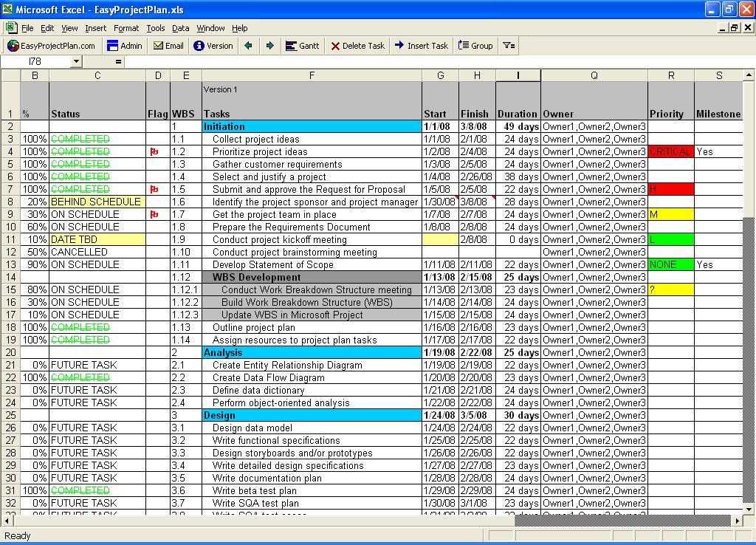Open the Format menu

click(x=126, y=28)
